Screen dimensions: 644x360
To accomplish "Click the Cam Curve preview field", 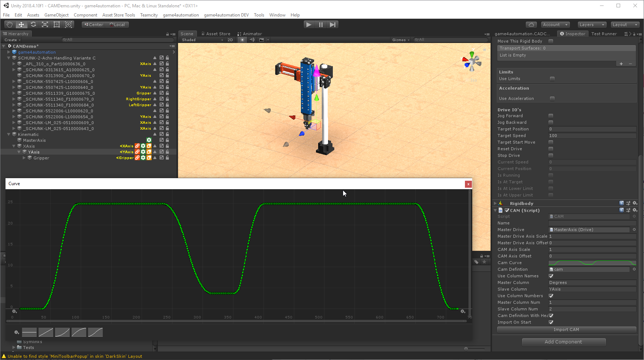I will pos(592,263).
